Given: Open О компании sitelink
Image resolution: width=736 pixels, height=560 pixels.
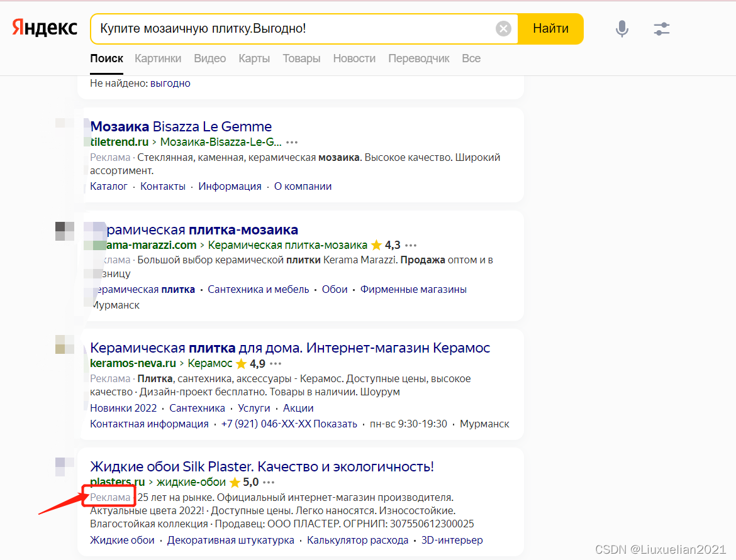Looking at the screenshot, I should pos(303,186).
